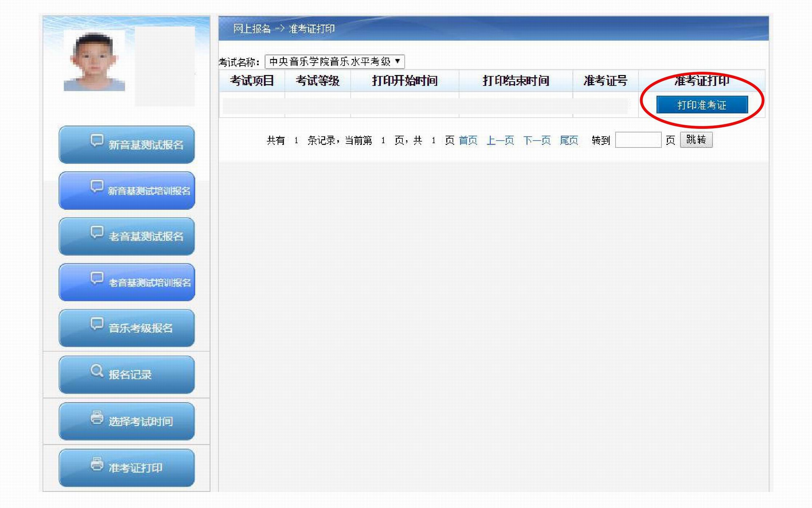Click speech bubble icon on 新音基测试培训报名
812x508 pixels.
click(97, 187)
